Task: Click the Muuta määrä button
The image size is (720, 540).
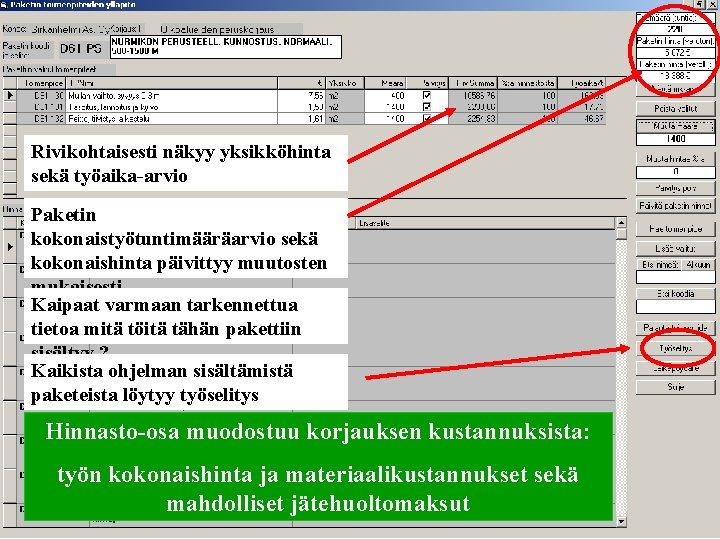Action: [x=675, y=126]
